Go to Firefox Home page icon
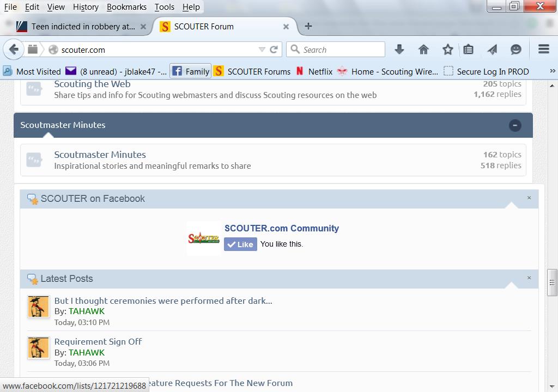 [x=423, y=50]
